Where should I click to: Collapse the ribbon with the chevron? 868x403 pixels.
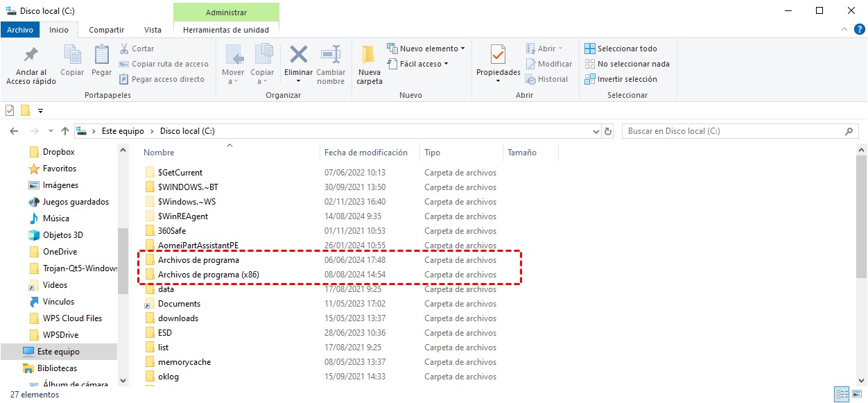point(844,29)
